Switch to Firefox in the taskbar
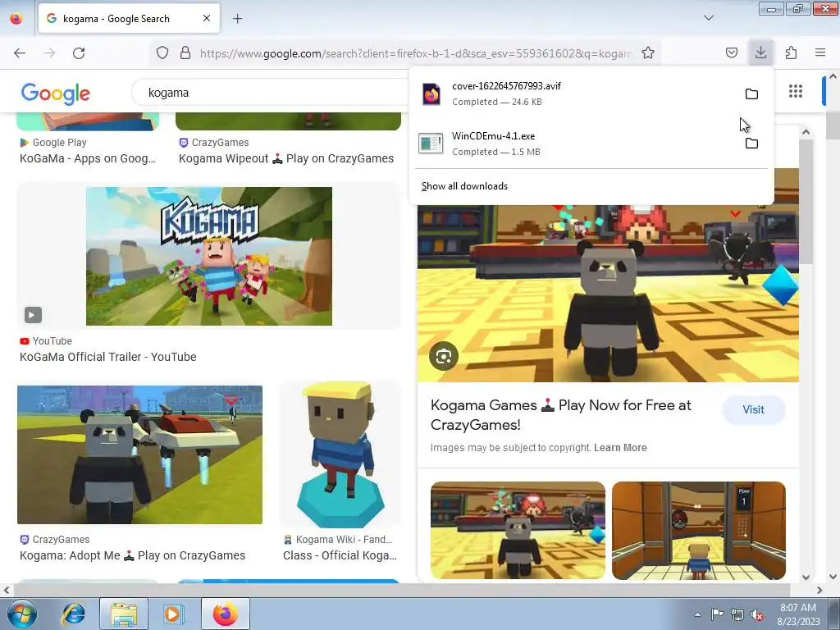Screen dimensions: 840x630 226,614
